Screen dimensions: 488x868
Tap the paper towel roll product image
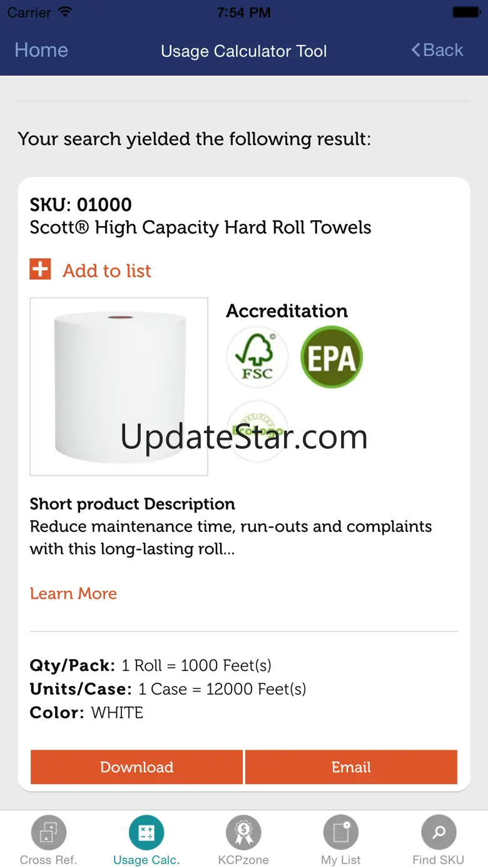[119, 386]
